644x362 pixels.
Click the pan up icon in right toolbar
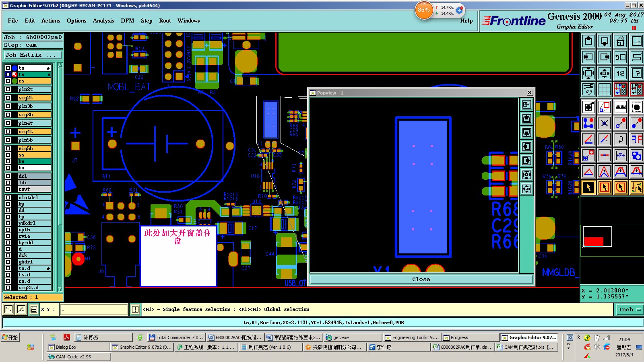coord(588,41)
